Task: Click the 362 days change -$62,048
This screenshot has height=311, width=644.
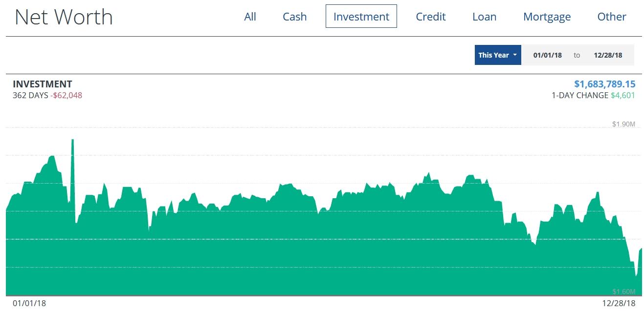Action: tap(66, 96)
